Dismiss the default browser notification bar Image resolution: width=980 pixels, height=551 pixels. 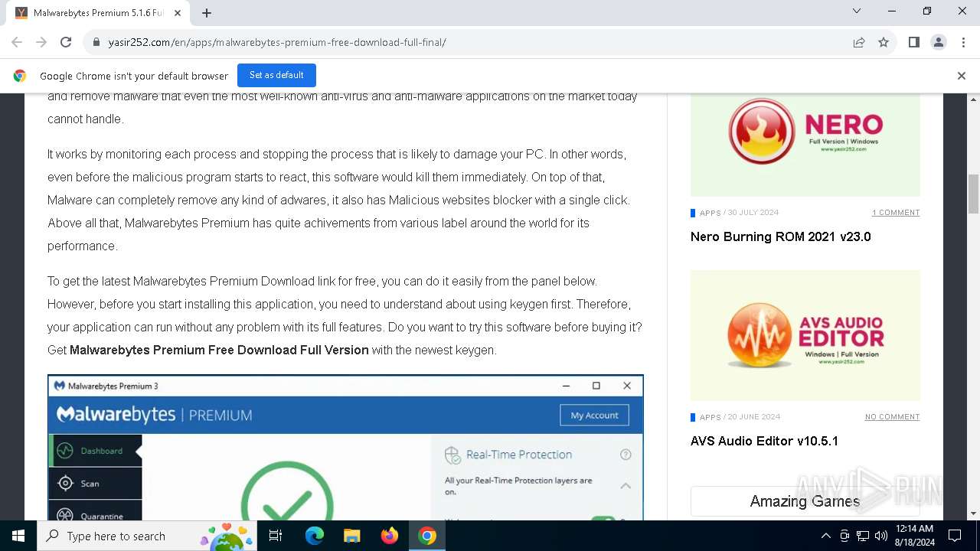point(962,76)
